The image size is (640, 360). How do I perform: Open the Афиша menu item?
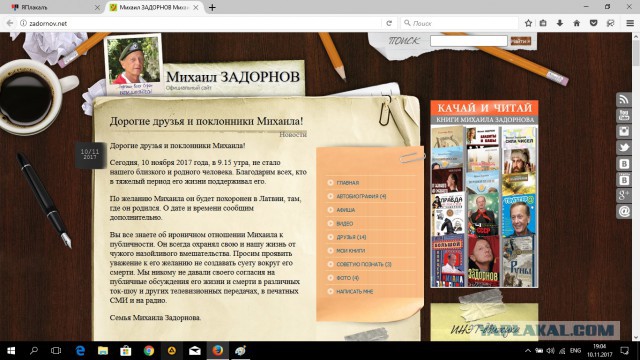click(x=345, y=210)
